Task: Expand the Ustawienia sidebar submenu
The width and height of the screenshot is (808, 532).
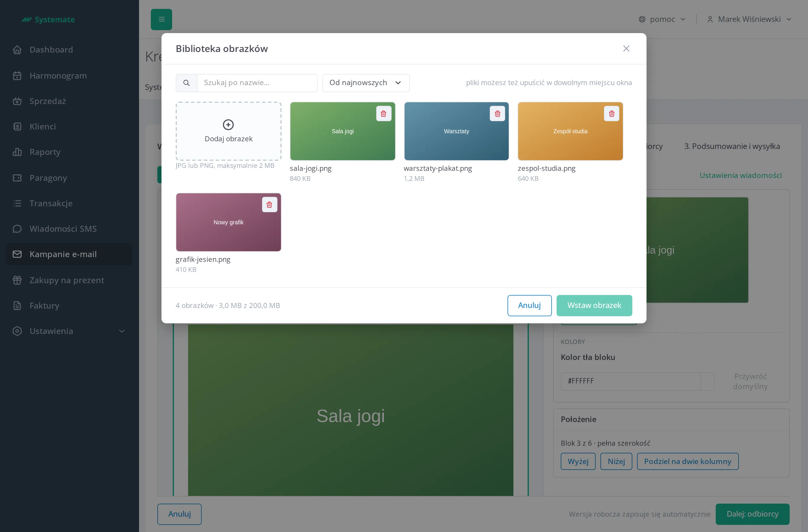Action: tap(69, 331)
